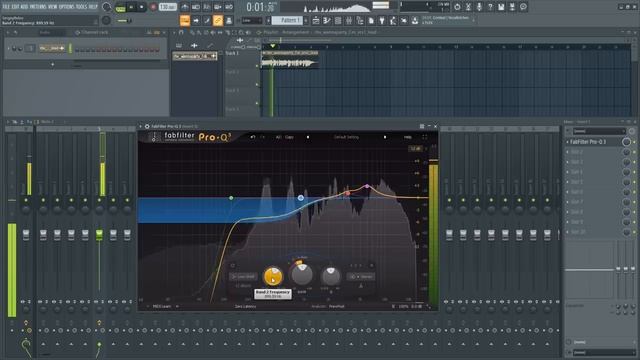Click undo arrow in FabFilter Pro-Q 3
The width and height of the screenshot is (640, 360).
click(x=253, y=137)
